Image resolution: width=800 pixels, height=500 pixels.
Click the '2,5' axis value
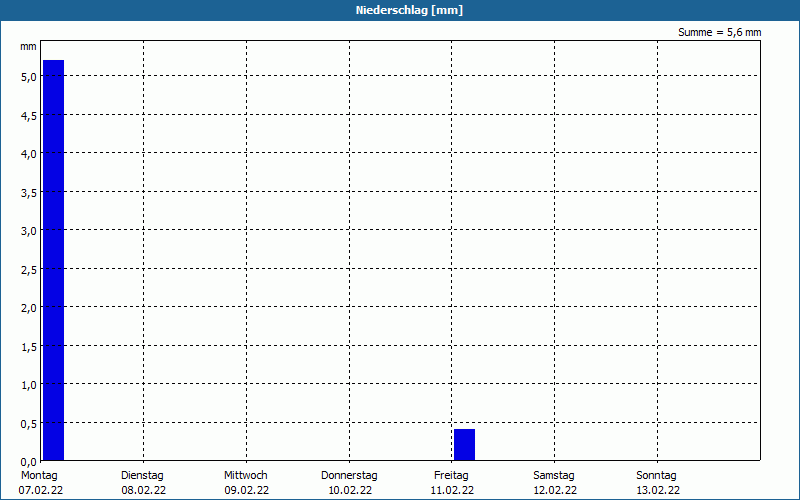(29, 270)
